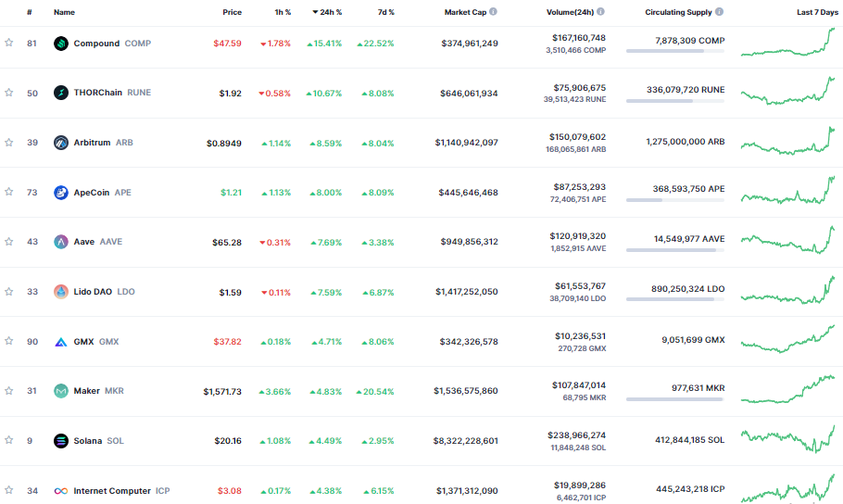Image resolution: width=843 pixels, height=504 pixels.
Task: Add Compound to watchlist with star
Action: [x=9, y=43]
